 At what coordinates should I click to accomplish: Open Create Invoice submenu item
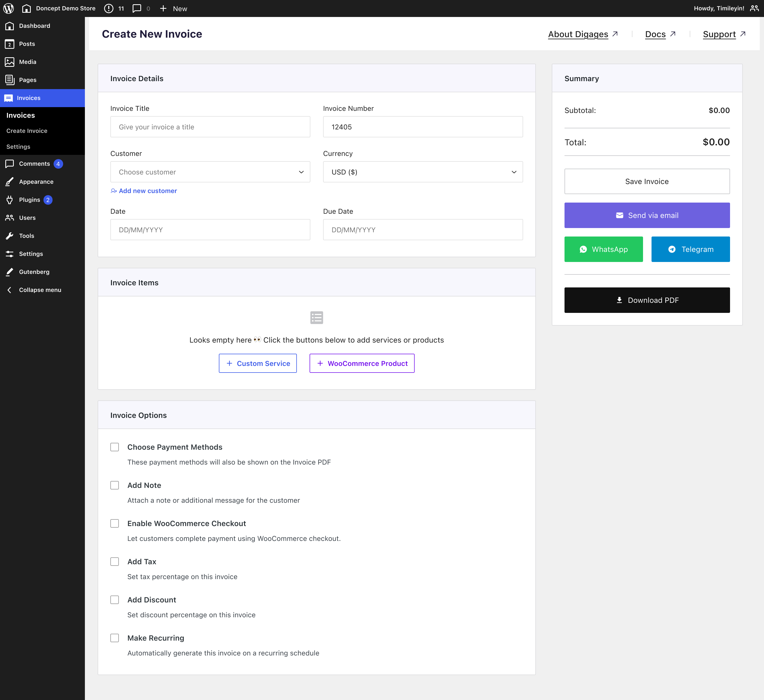pyautogui.click(x=27, y=131)
